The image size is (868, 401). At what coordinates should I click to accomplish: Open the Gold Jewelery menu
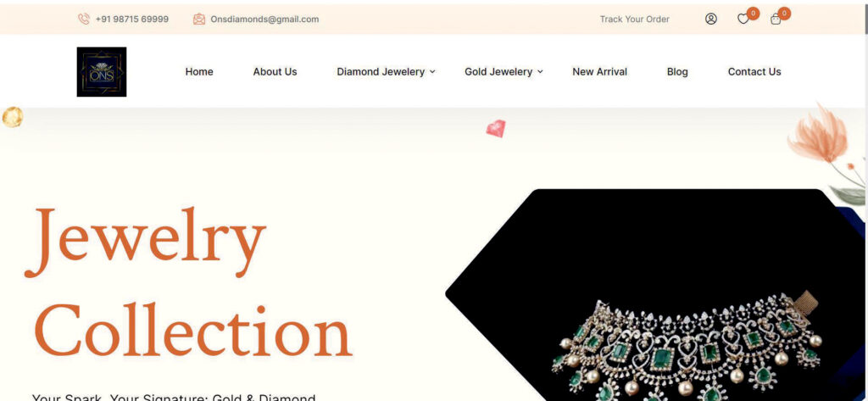pos(498,71)
